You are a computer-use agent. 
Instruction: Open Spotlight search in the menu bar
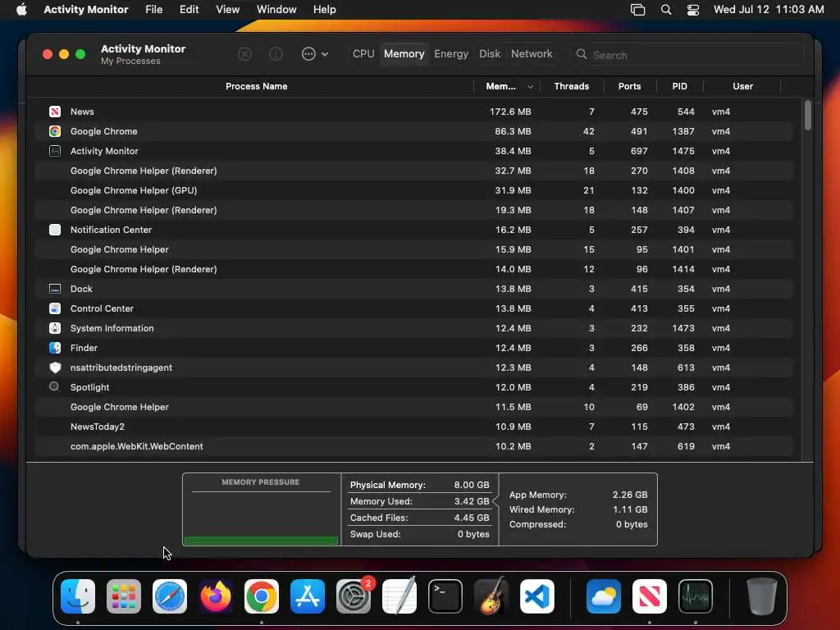pyautogui.click(x=666, y=10)
